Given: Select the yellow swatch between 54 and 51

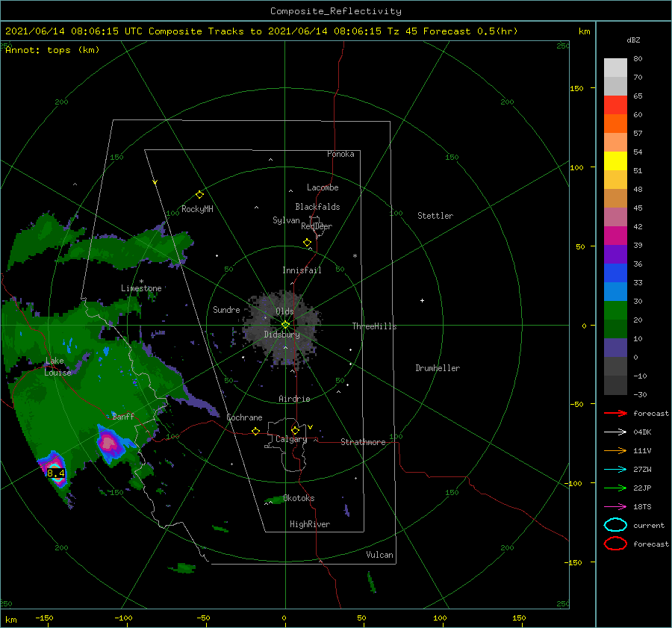Looking at the screenshot, I should point(615,161).
